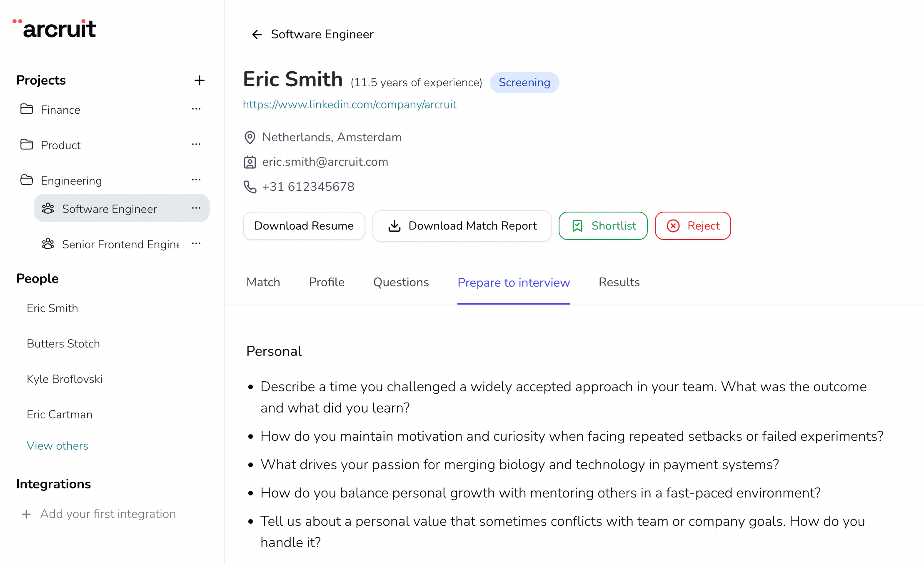Shortlist candidate Eric Smith

point(603,226)
